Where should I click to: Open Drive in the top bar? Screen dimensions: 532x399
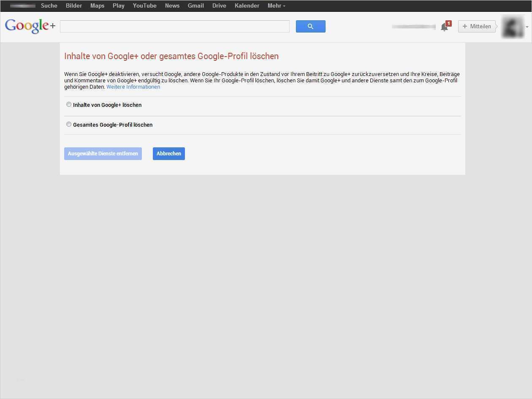(x=219, y=6)
